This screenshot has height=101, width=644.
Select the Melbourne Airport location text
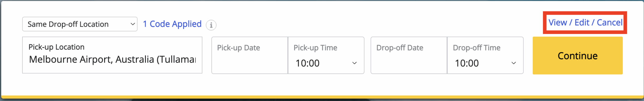click(x=112, y=60)
